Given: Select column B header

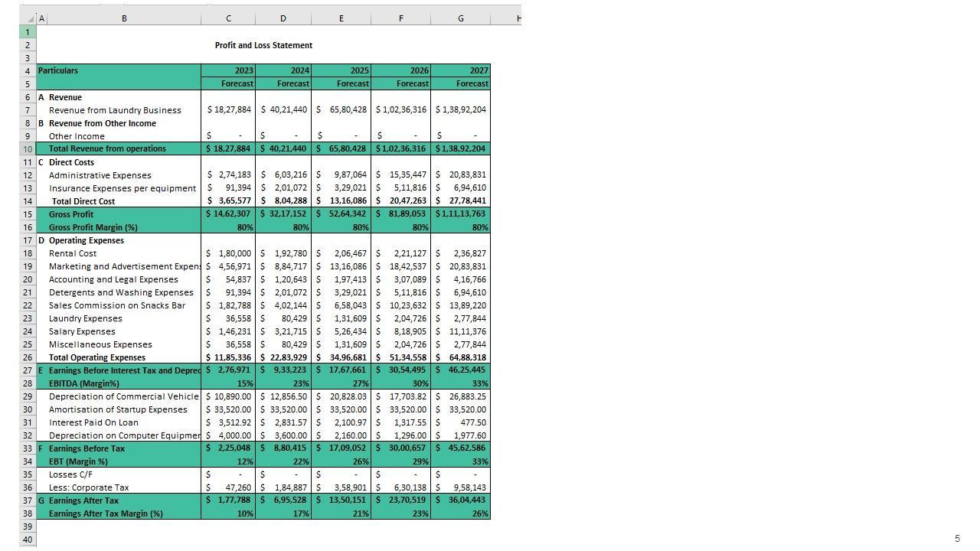Looking at the screenshot, I should 124,18.
